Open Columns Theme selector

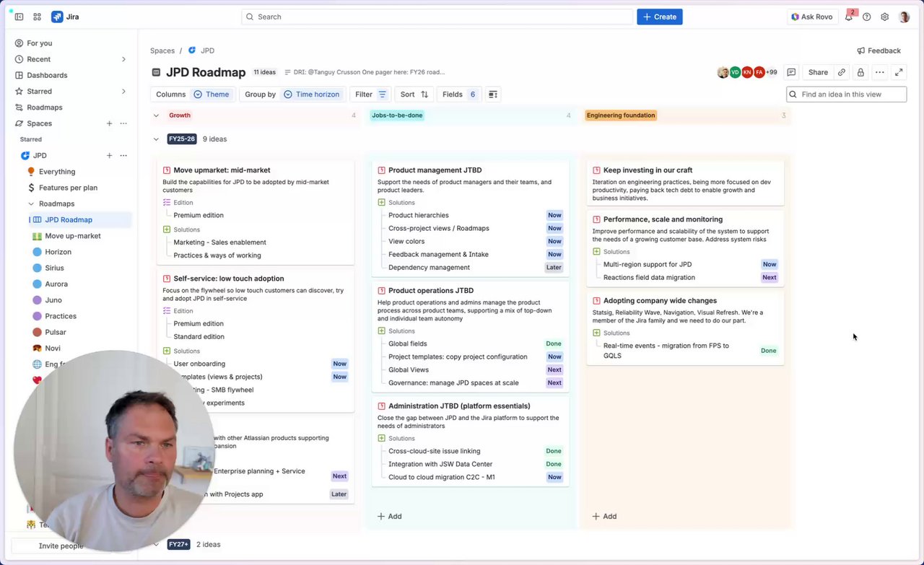click(x=192, y=95)
